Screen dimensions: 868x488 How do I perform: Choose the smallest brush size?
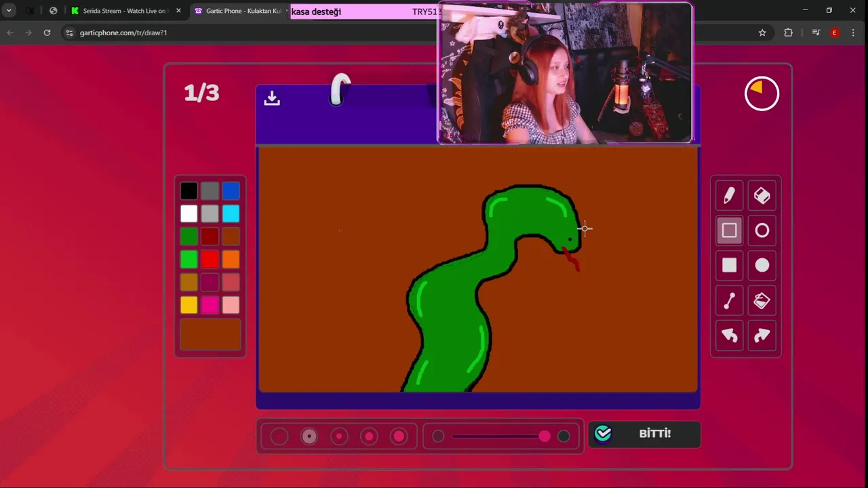click(279, 436)
